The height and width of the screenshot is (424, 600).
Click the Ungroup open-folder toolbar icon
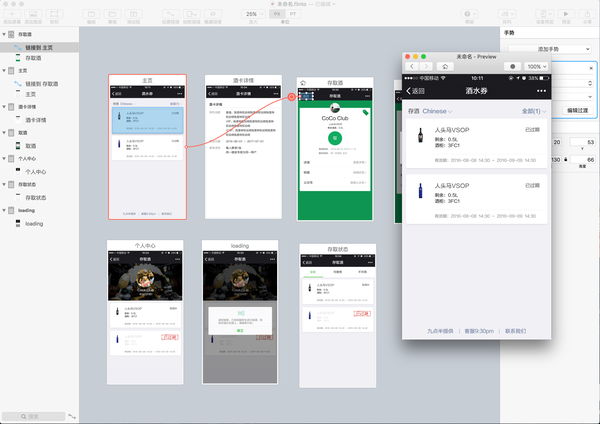pyautogui.click(x=112, y=14)
